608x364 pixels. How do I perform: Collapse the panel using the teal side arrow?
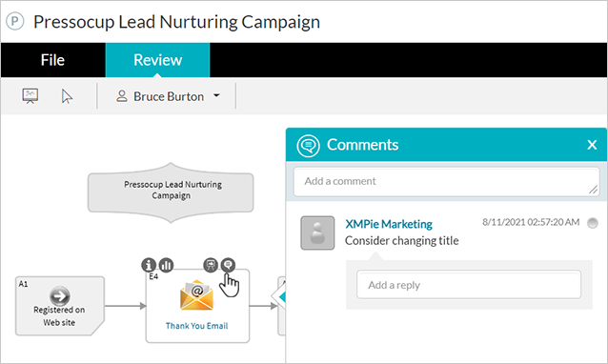(x=281, y=297)
